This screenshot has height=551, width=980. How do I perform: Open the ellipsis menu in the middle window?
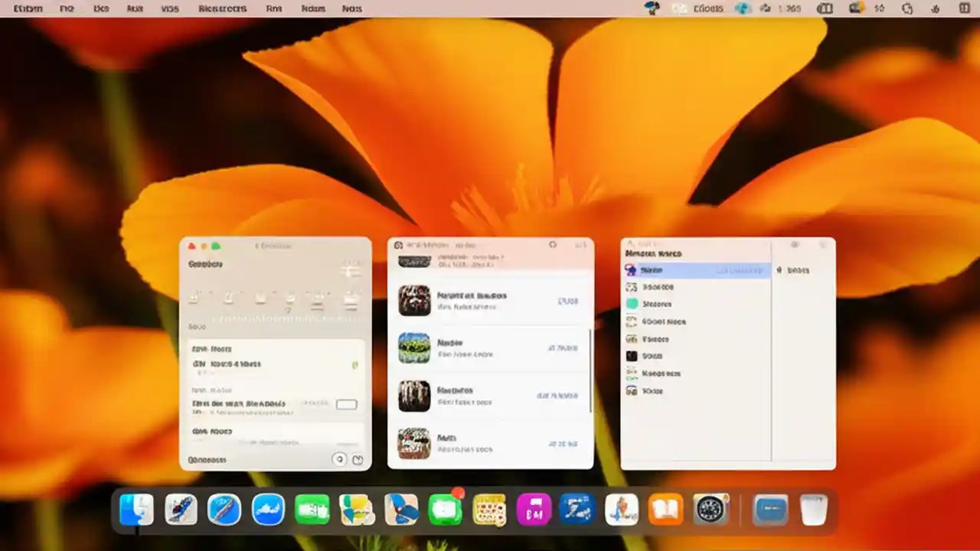(581, 244)
